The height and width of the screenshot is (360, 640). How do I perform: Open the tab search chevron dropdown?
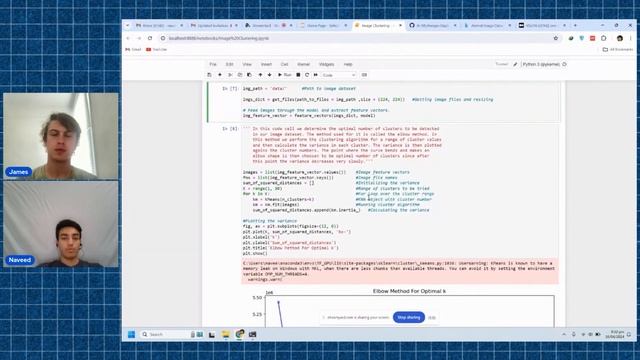(127, 25)
